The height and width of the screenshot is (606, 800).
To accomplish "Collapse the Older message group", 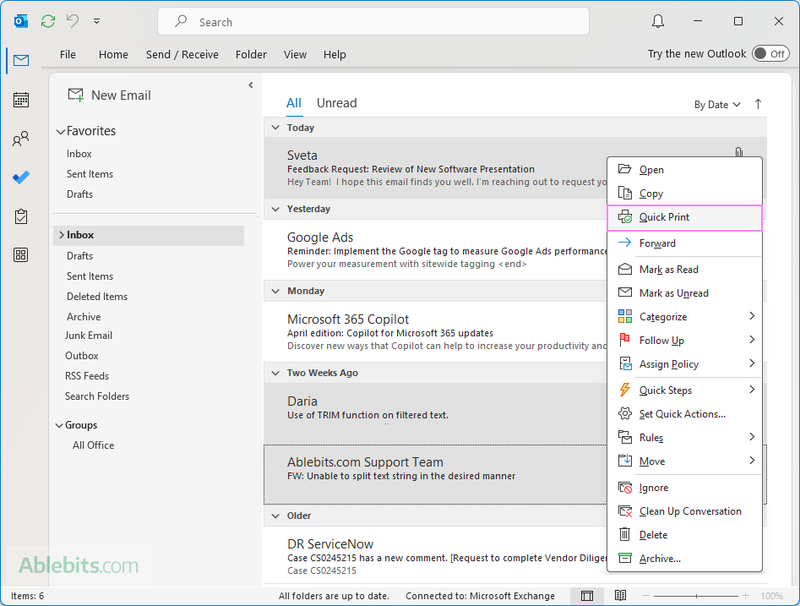I will pos(276,516).
